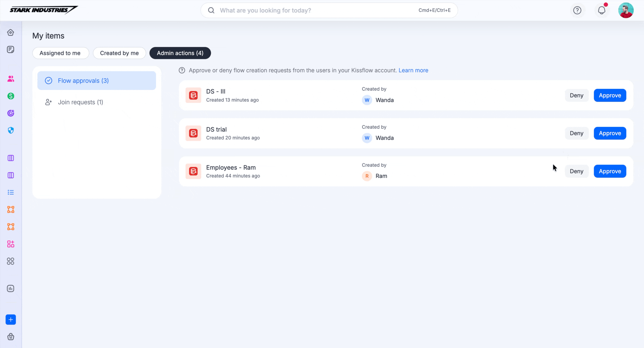Click the search field at the top

click(x=315, y=10)
